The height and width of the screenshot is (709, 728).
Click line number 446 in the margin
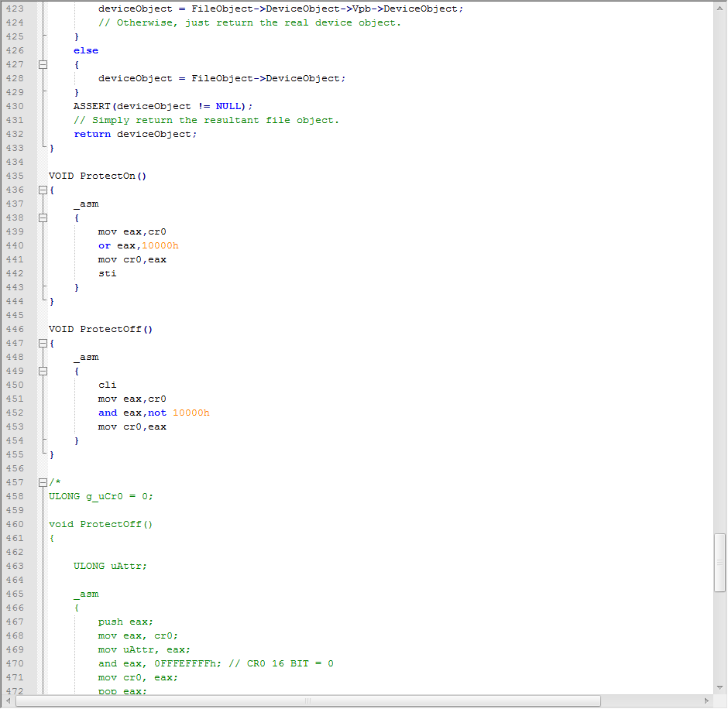coord(14,330)
